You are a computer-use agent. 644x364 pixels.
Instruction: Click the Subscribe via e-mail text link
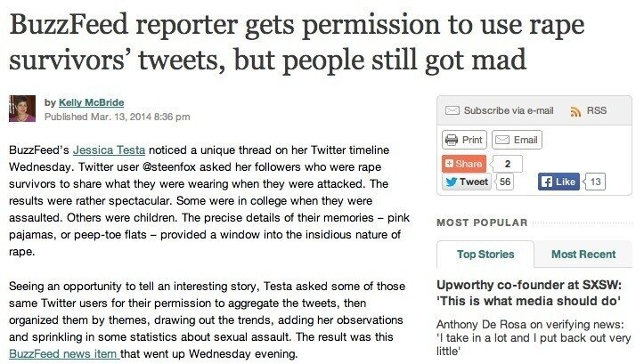pyautogui.click(x=509, y=110)
